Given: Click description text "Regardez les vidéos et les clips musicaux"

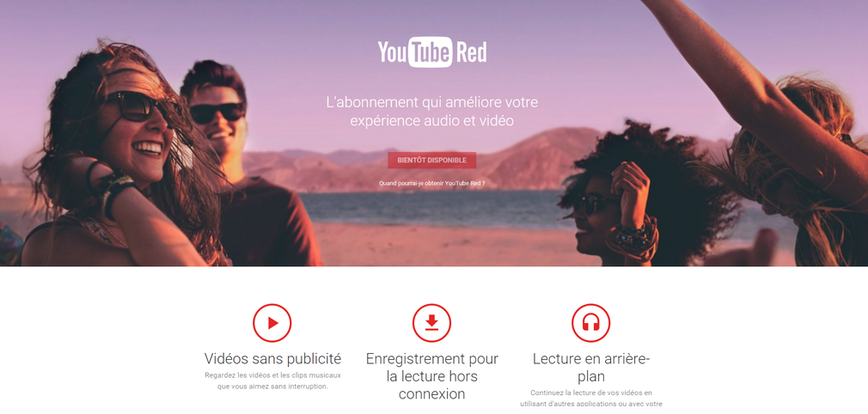Looking at the screenshot, I should [272, 375].
